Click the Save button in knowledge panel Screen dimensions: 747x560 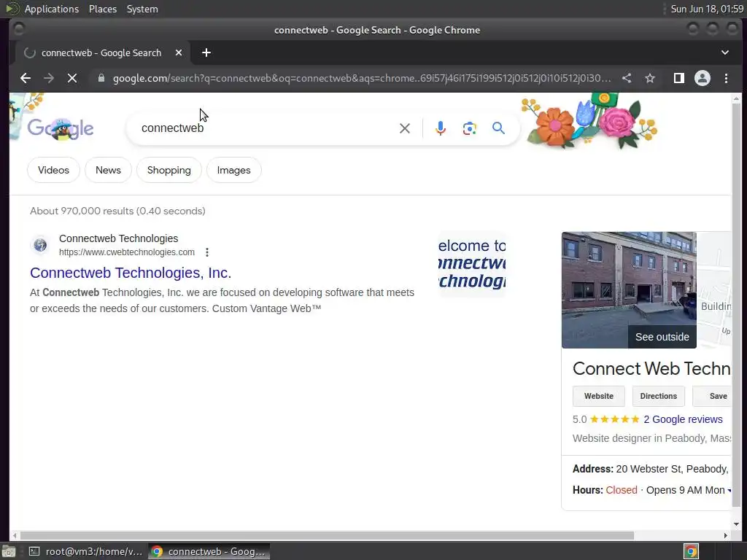[712, 396]
